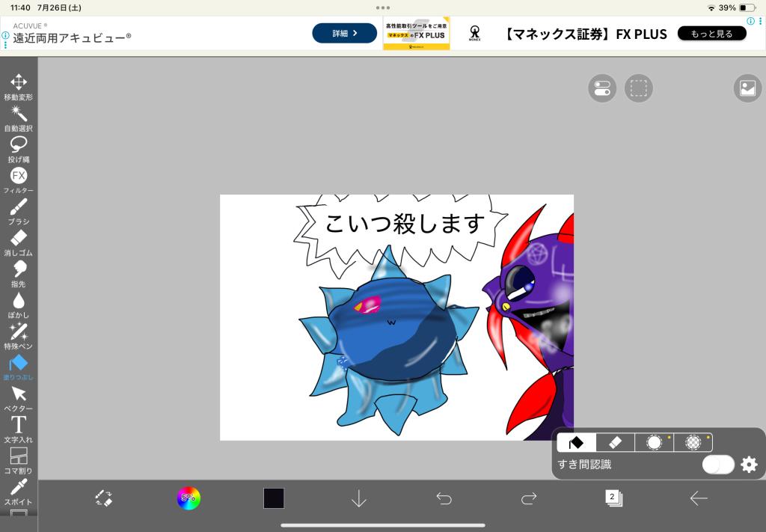Switch to the fill bucket mode tab
This screenshot has height=532, width=766.
tap(577, 442)
